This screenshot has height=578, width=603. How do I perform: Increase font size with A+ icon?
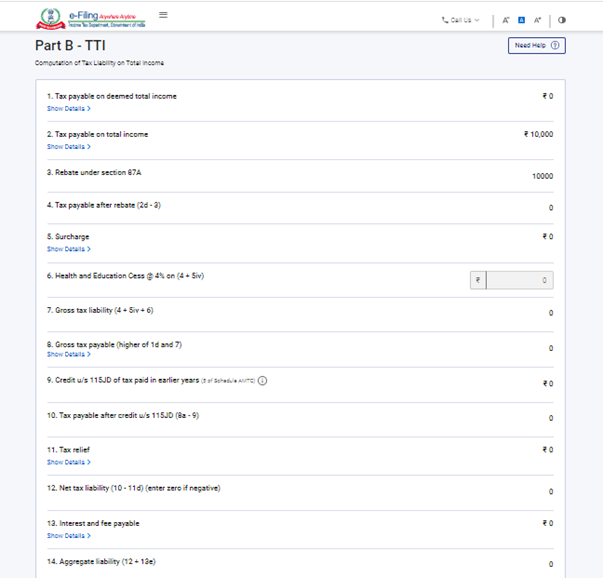click(537, 19)
